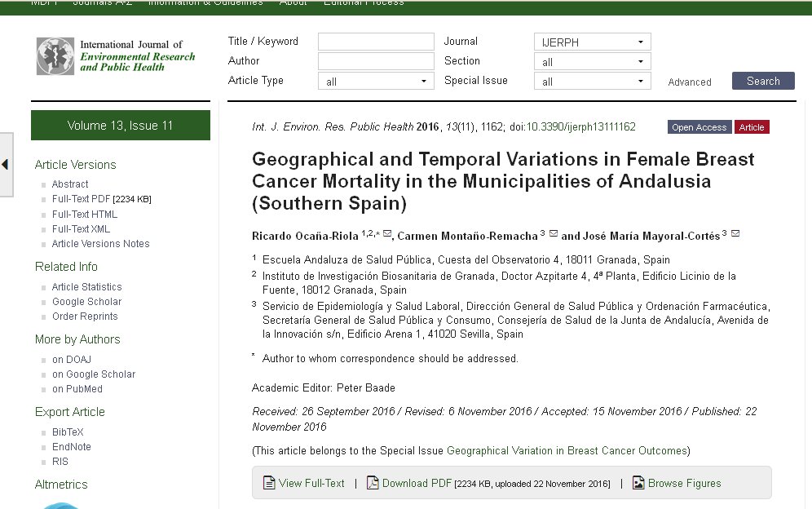Open the article DOI link
The width and height of the screenshot is (812, 509).
[x=580, y=127]
